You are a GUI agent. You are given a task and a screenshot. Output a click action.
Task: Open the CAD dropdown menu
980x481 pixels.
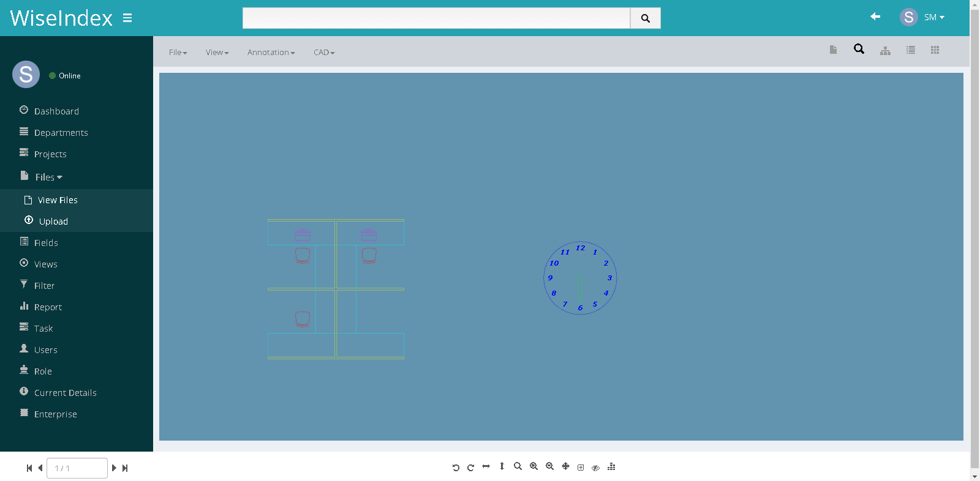click(x=324, y=53)
